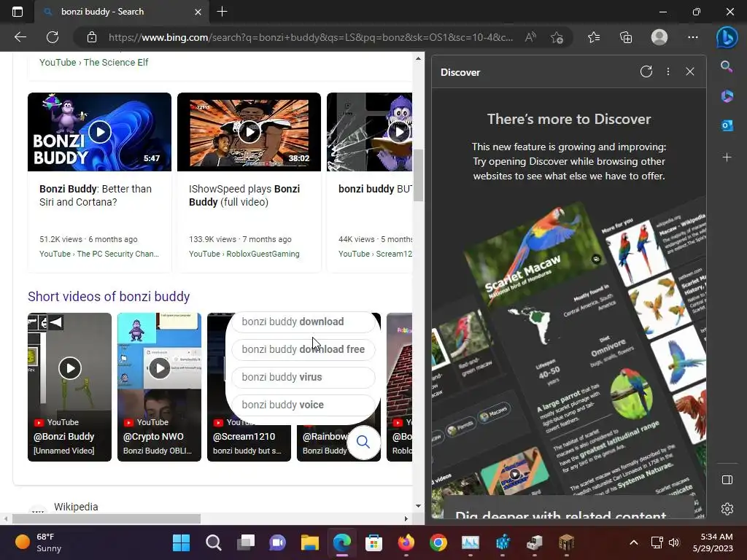Open the clock showing 5:34 AM
747x560 pixels.
click(x=713, y=542)
